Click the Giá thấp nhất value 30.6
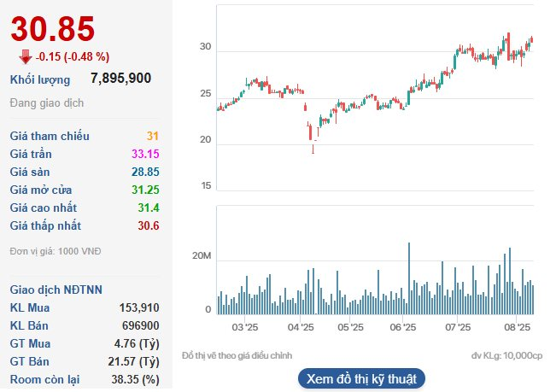 (149, 225)
